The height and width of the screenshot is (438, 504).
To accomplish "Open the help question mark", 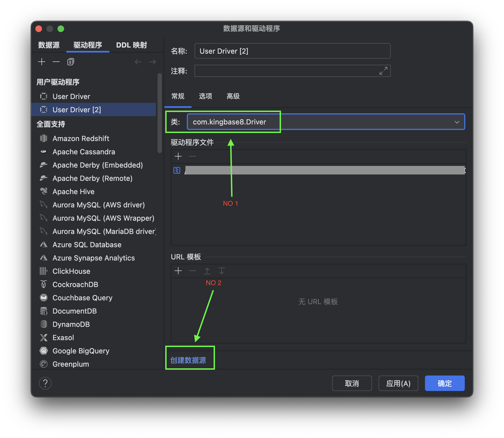I will pos(45,383).
